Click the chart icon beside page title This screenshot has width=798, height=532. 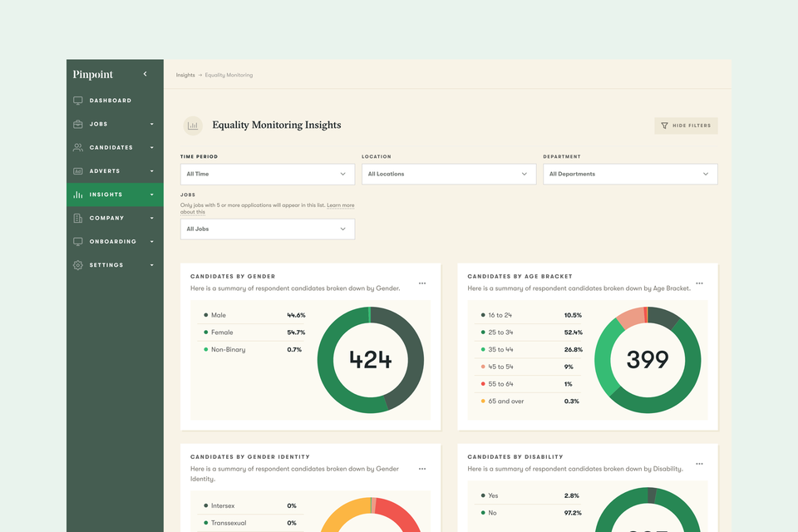pos(193,126)
